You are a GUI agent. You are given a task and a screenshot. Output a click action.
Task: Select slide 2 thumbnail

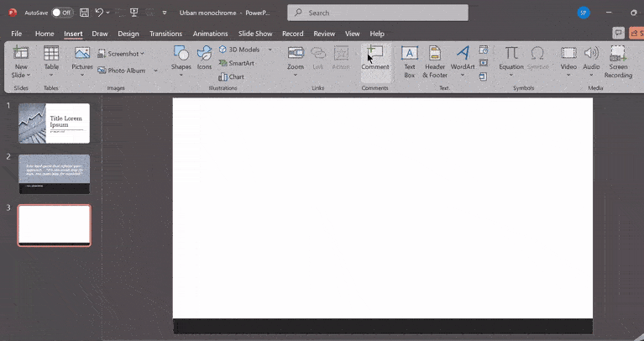[x=54, y=174]
